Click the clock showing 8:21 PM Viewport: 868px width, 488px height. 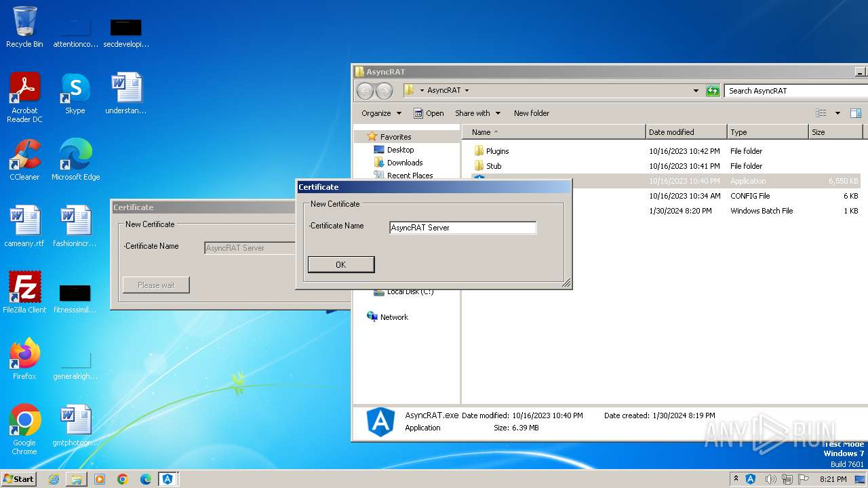click(x=833, y=479)
